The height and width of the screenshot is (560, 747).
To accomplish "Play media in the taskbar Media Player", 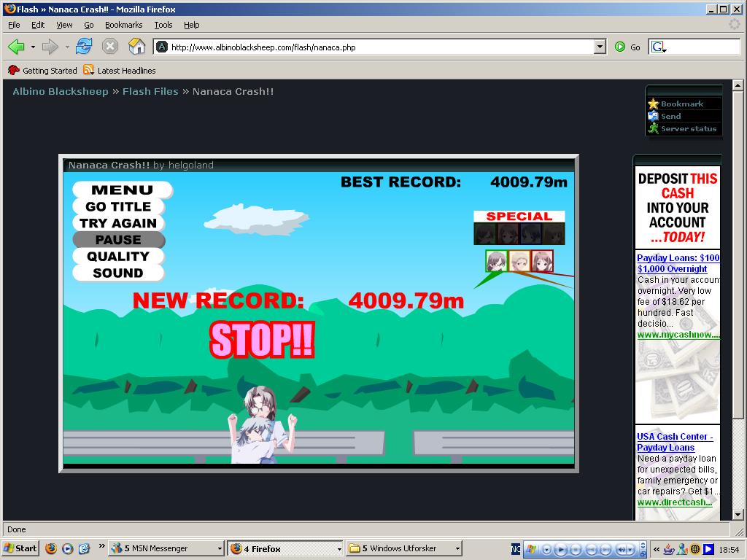I will point(561,549).
